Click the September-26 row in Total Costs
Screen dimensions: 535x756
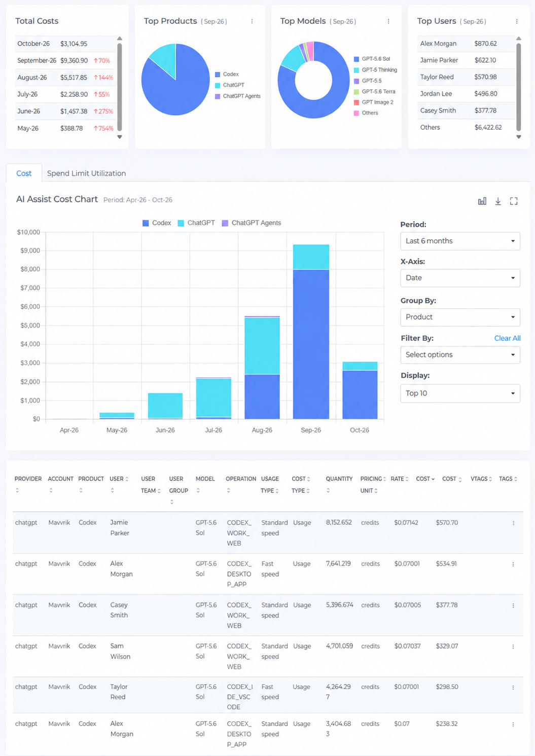point(65,60)
